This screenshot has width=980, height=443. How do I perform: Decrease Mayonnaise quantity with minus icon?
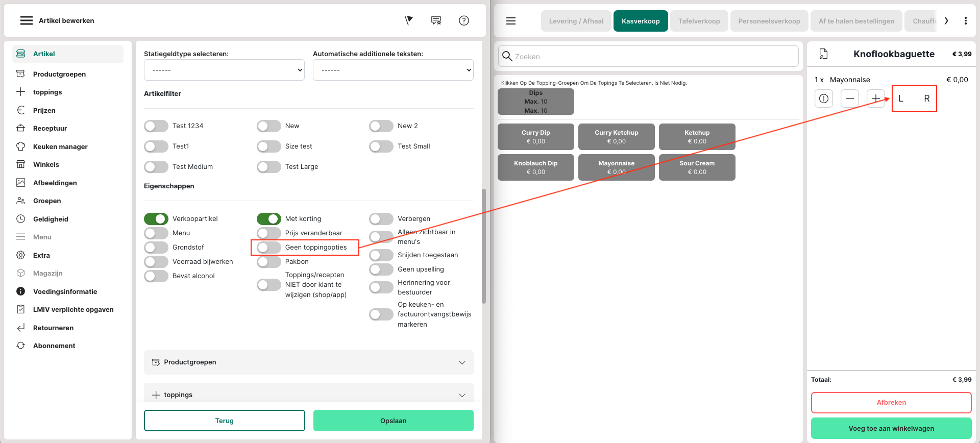pyautogui.click(x=849, y=99)
